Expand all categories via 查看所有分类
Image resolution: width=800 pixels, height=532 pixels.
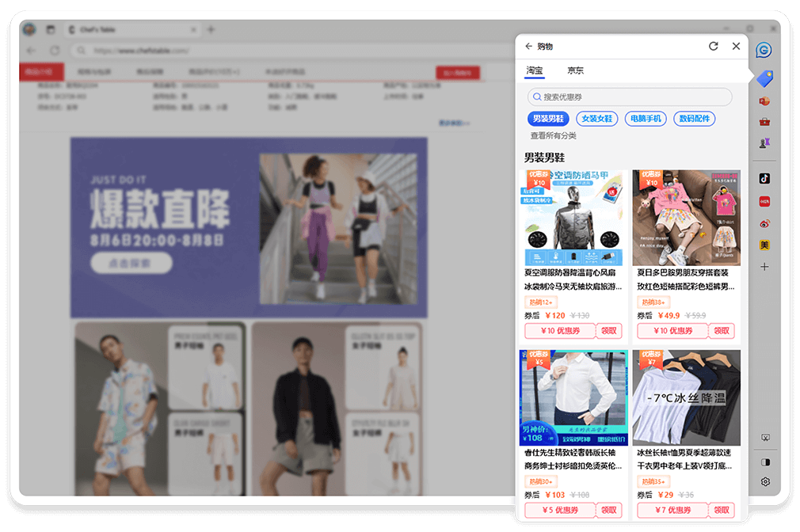554,136
